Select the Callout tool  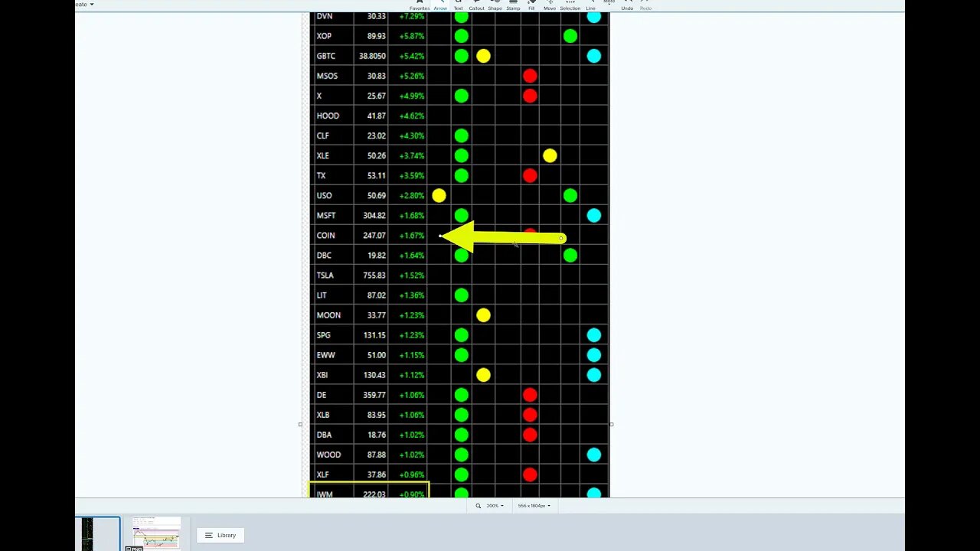pos(476,5)
